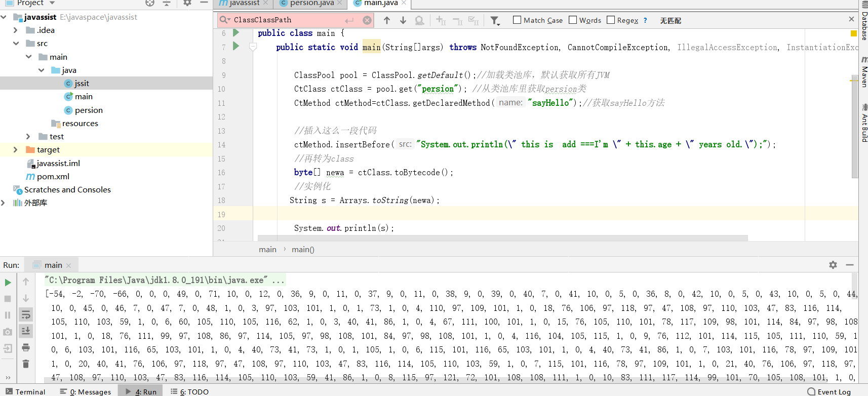Open Project panel settings gear
The height and width of the screenshot is (396, 868).
187,3
